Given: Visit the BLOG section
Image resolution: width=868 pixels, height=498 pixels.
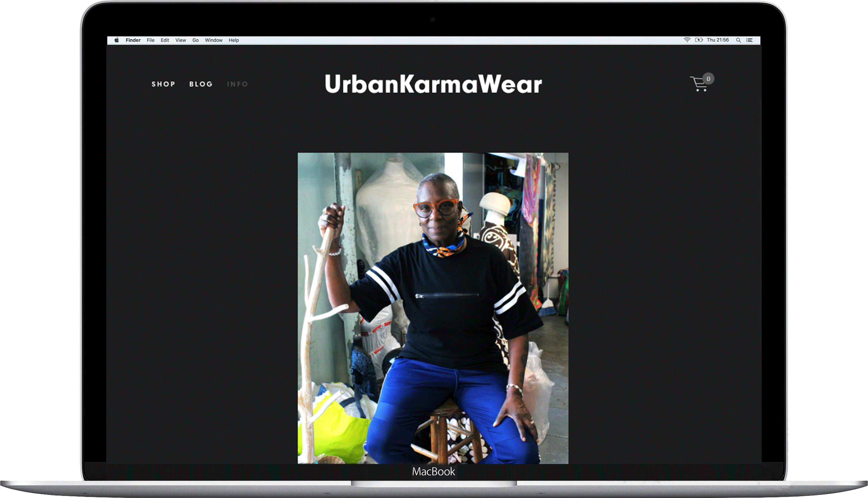Looking at the screenshot, I should 201,84.
